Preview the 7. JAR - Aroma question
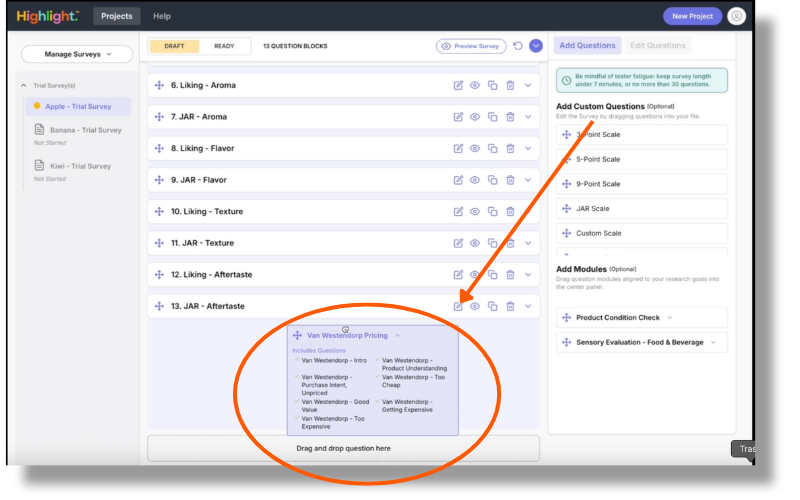The width and height of the screenshot is (800, 500). [x=475, y=117]
